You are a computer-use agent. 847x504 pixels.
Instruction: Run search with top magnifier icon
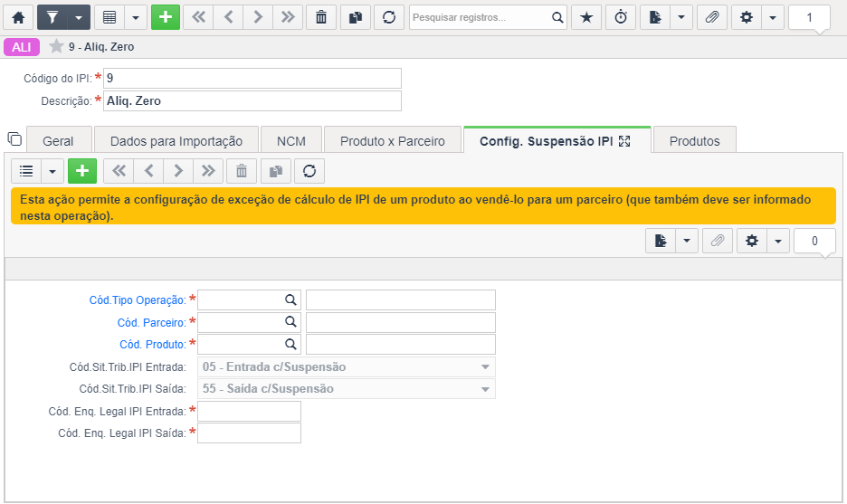click(557, 17)
